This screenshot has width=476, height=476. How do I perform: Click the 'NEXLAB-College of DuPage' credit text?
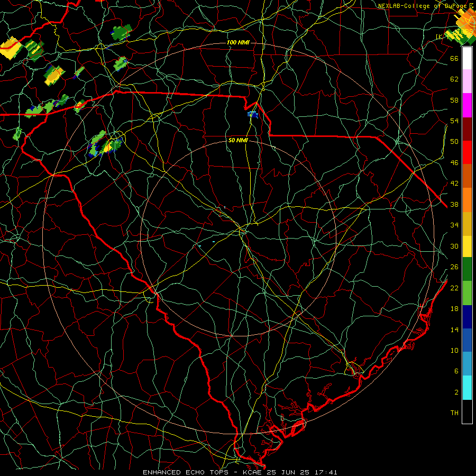tap(423, 6)
